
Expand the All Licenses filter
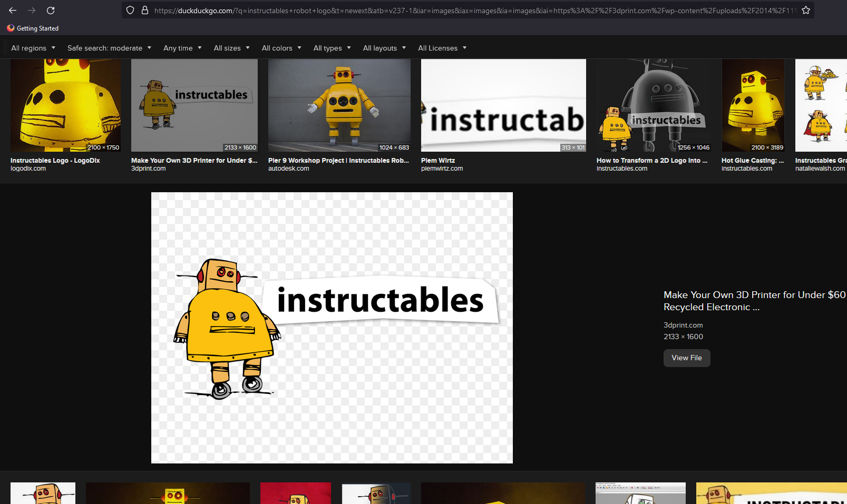pyautogui.click(x=442, y=48)
